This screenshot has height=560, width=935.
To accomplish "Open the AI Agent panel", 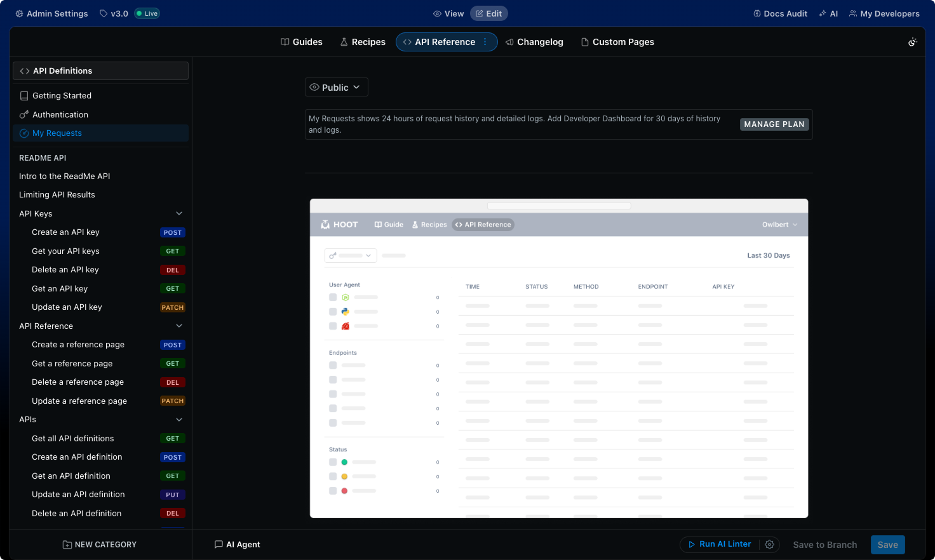I will [238, 545].
